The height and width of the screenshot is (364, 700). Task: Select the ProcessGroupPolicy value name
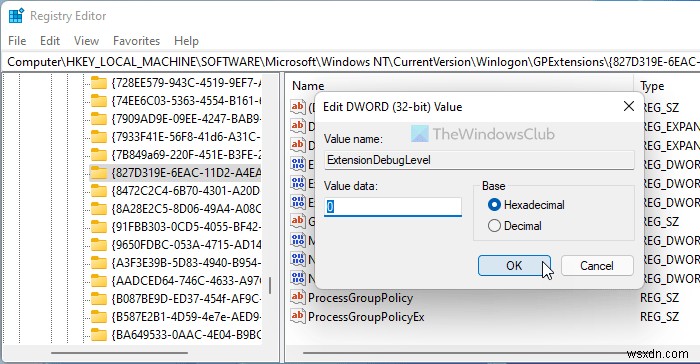click(360, 297)
